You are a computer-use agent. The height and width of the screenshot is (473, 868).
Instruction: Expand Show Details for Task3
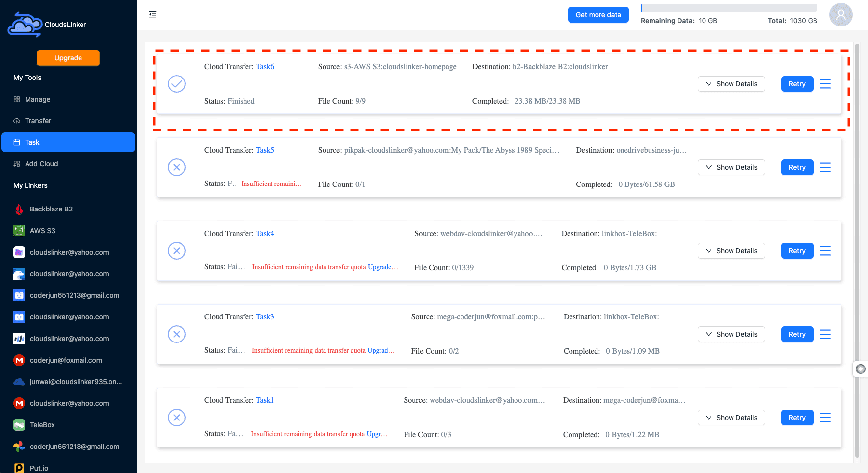(x=732, y=334)
